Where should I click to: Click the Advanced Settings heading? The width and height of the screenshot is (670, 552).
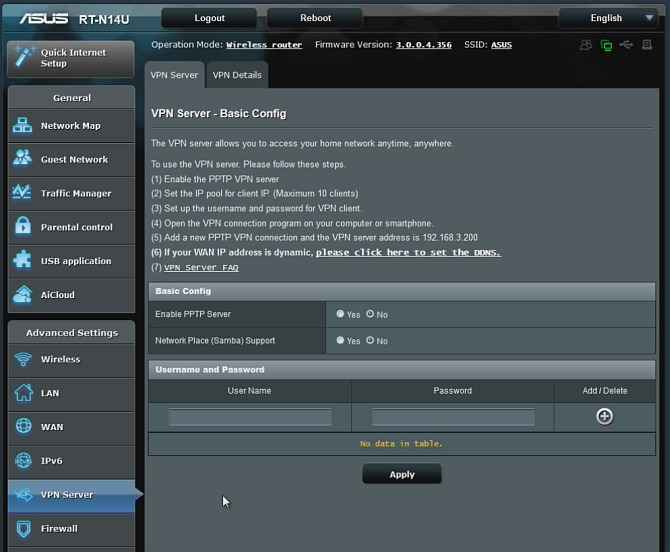coord(72,333)
